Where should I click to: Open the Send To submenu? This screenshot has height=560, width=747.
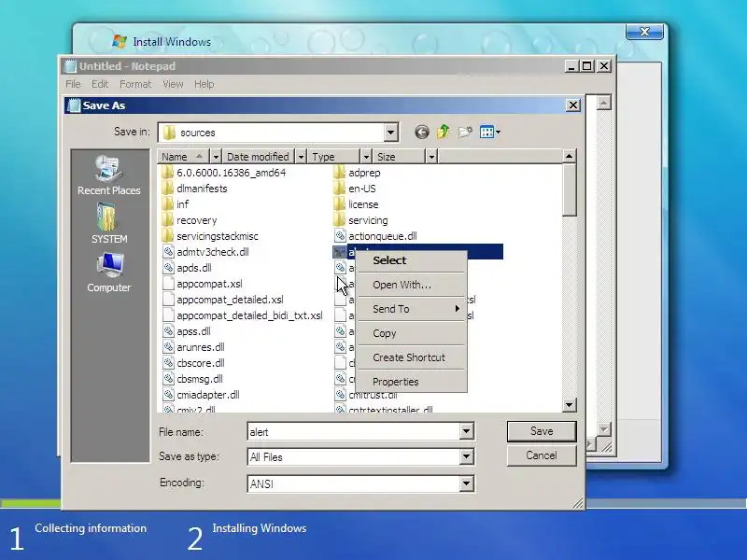pyautogui.click(x=412, y=309)
